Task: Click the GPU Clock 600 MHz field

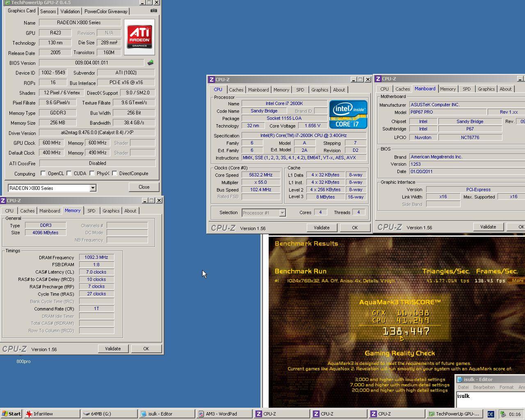Action: (x=52, y=143)
